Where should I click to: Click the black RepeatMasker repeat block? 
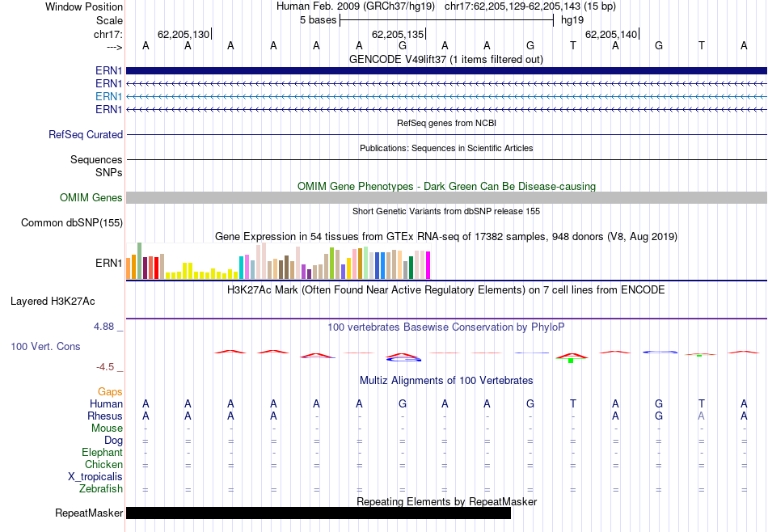319,513
